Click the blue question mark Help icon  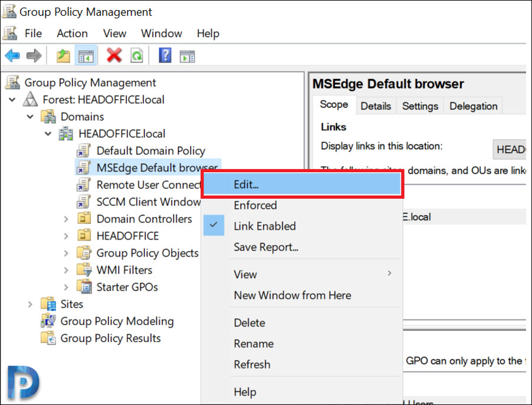[x=165, y=55]
